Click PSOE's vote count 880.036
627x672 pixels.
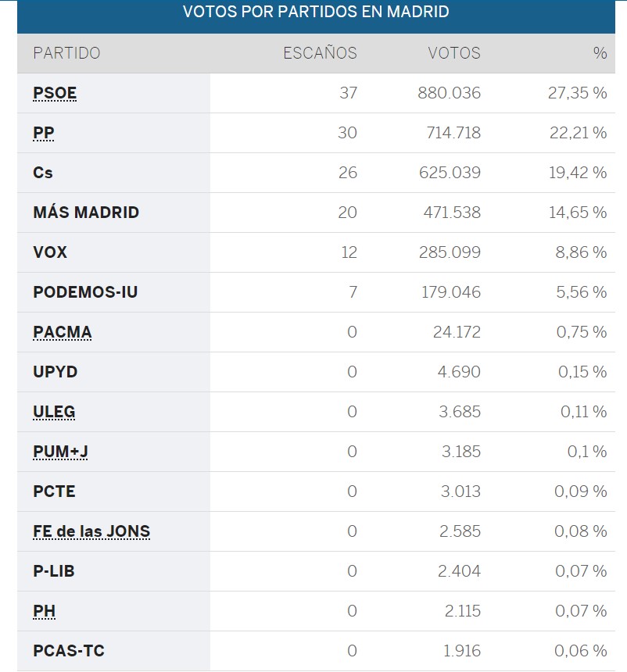pos(449,93)
